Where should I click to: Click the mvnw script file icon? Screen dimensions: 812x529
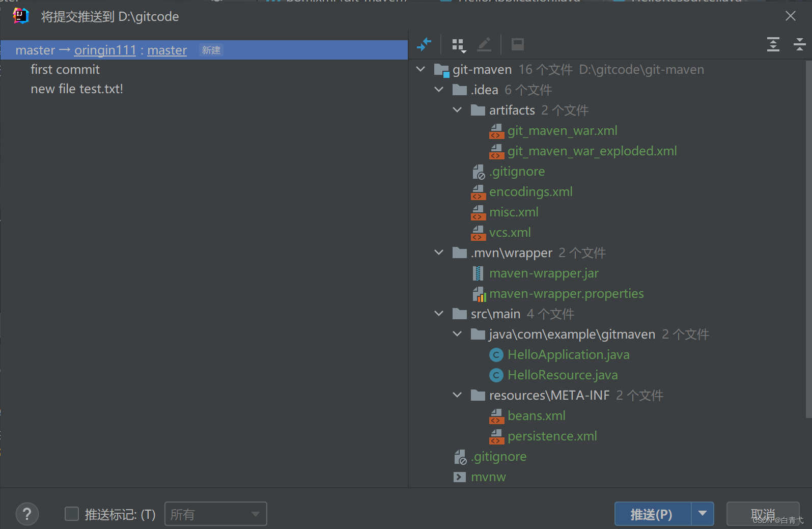coord(460,477)
